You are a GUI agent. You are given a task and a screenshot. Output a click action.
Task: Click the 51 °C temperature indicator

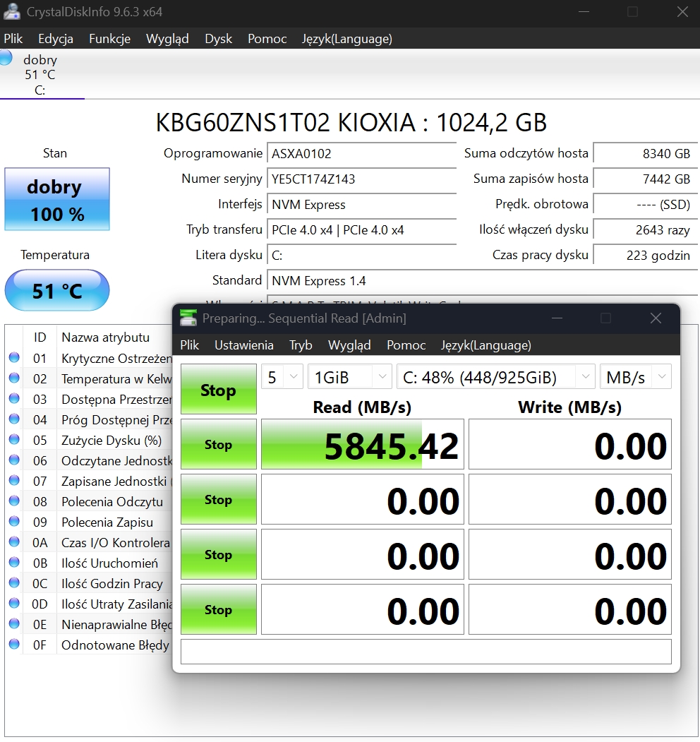coord(57,290)
